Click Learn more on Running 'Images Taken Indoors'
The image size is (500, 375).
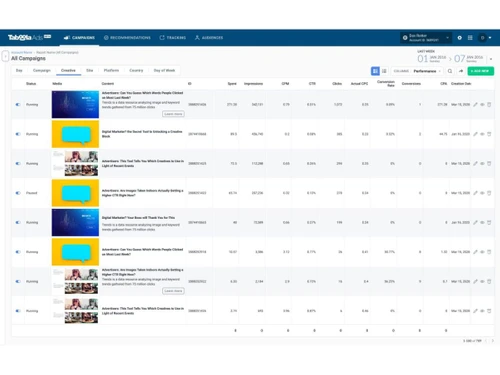pos(173,291)
